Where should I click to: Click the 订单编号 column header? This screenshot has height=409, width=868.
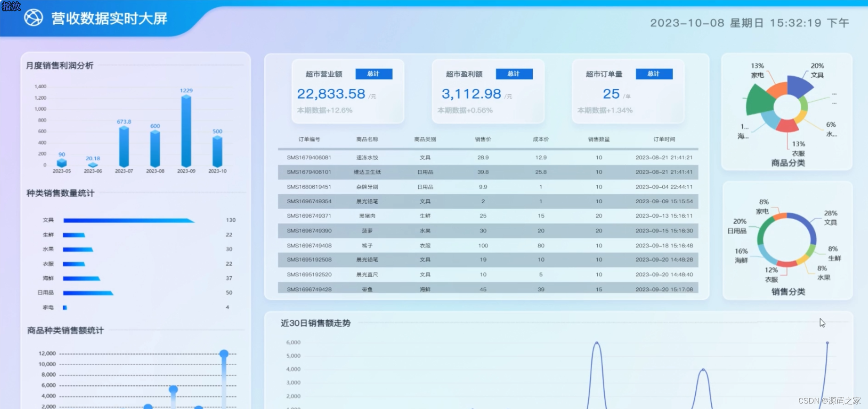point(309,139)
